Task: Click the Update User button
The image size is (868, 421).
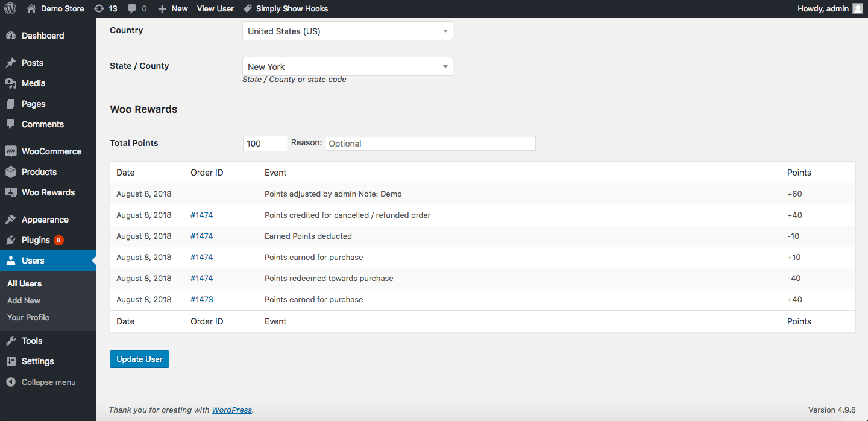Action: point(139,359)
